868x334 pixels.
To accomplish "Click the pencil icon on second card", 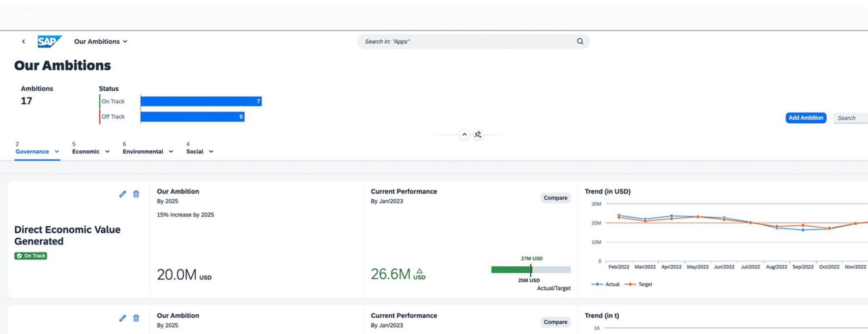I will point(122,318).
